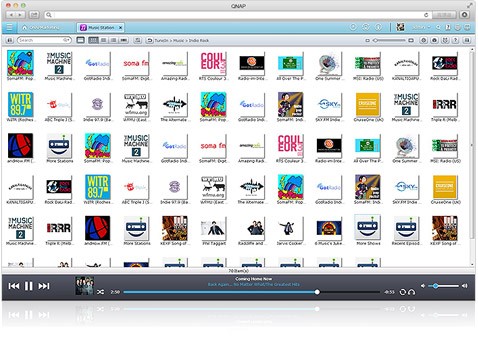Switch to detailed list view
The width and height of the screenshot is (478, 360).
click(x=114, y=40)
